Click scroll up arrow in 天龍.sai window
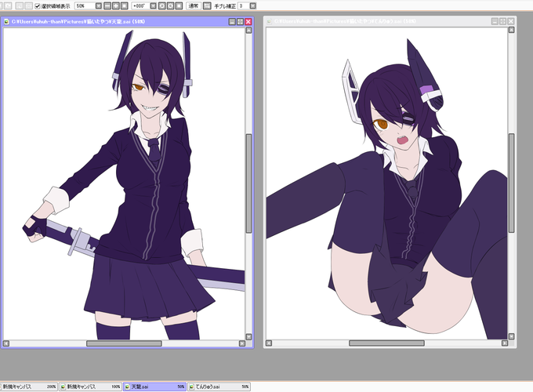Screen dimensions: 533x392 (248, 31)
